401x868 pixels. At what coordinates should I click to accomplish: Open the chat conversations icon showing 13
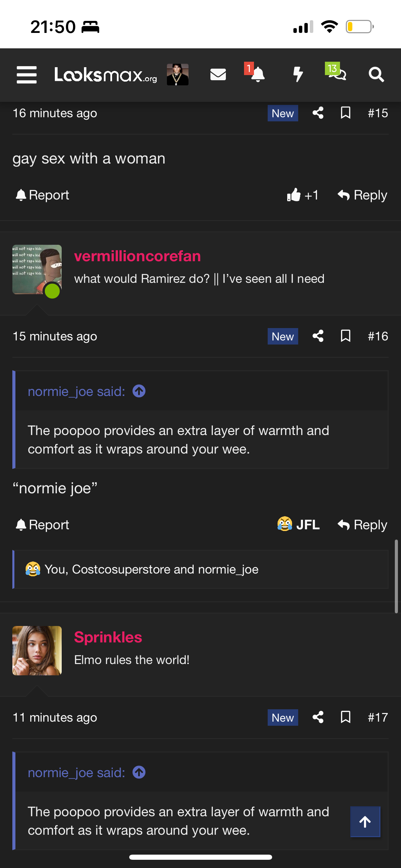click(337, 73)
